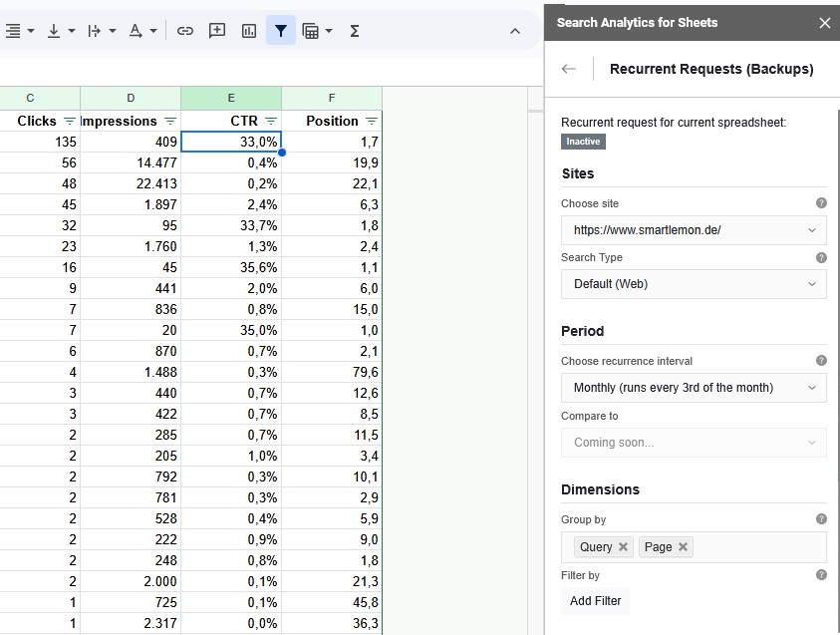Select the Position cell 36,3

click(x=332, y=623)
